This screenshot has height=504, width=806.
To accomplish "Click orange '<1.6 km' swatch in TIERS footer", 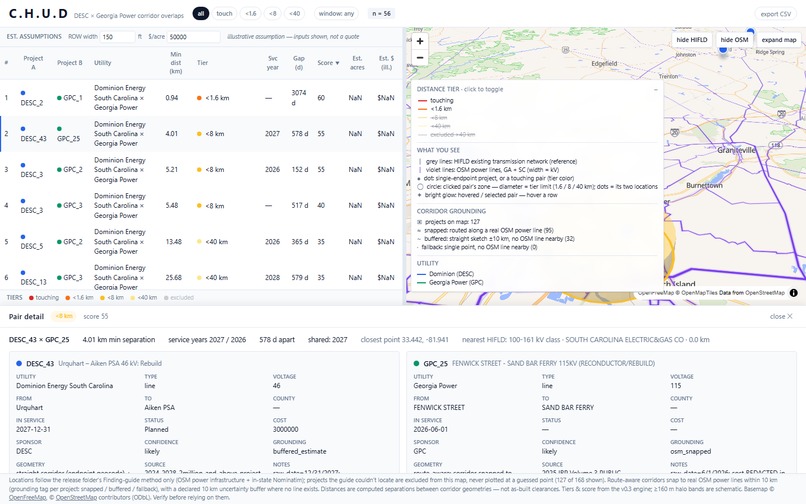I will (x=67, y=298).
